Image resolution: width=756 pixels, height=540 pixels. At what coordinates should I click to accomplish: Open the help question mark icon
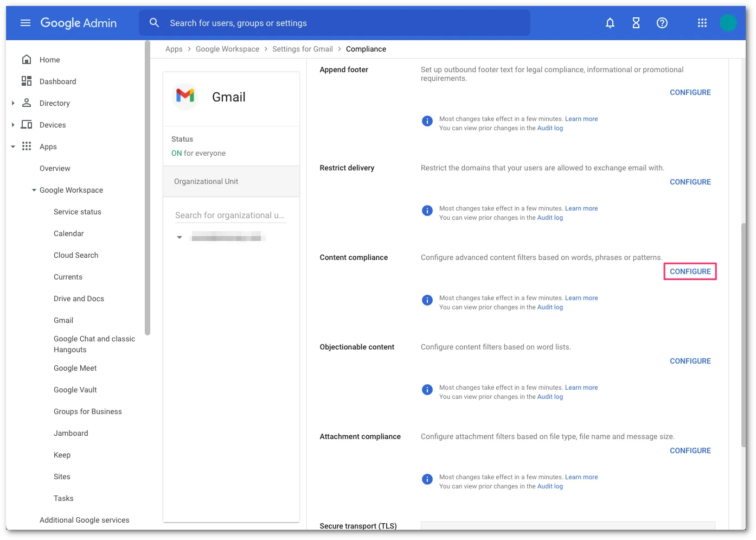662,23
